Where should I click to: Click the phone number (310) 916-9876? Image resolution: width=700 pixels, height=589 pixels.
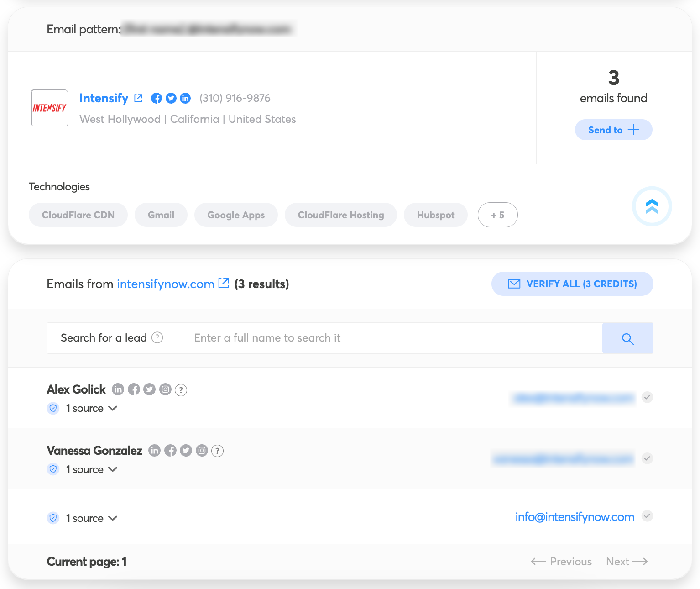[235, 98]
